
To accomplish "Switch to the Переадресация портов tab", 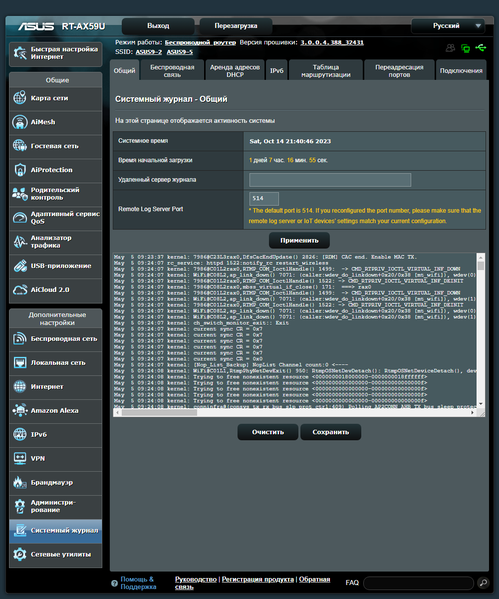I will 399,71.
